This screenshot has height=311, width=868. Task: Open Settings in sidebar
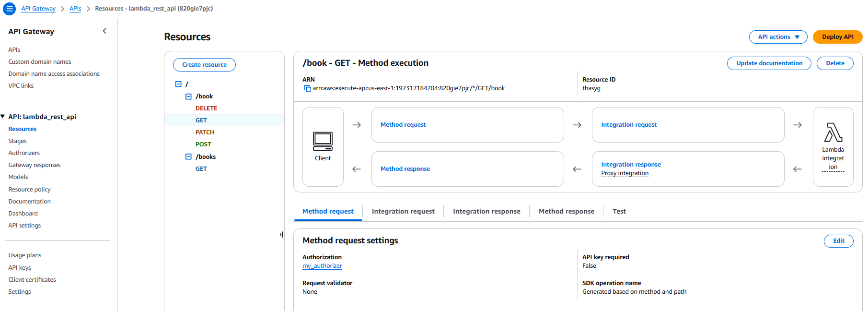(20, 292)
